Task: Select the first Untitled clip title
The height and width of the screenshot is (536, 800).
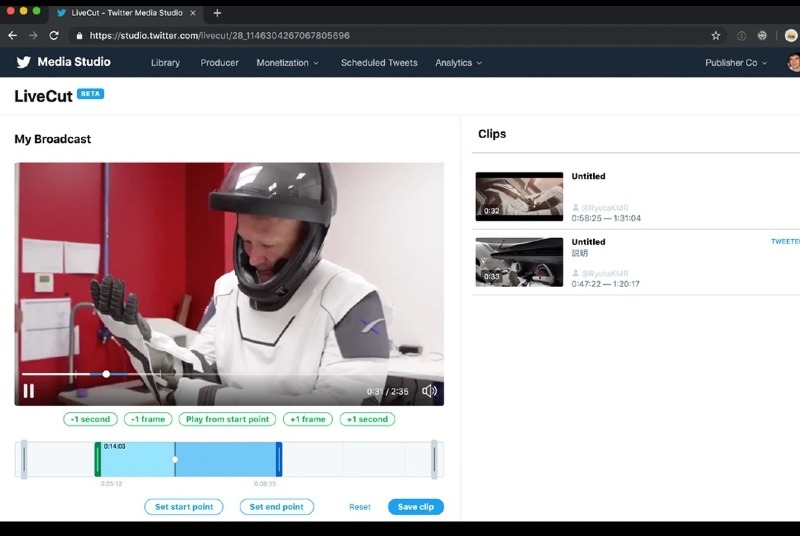Action: [588, 176]
